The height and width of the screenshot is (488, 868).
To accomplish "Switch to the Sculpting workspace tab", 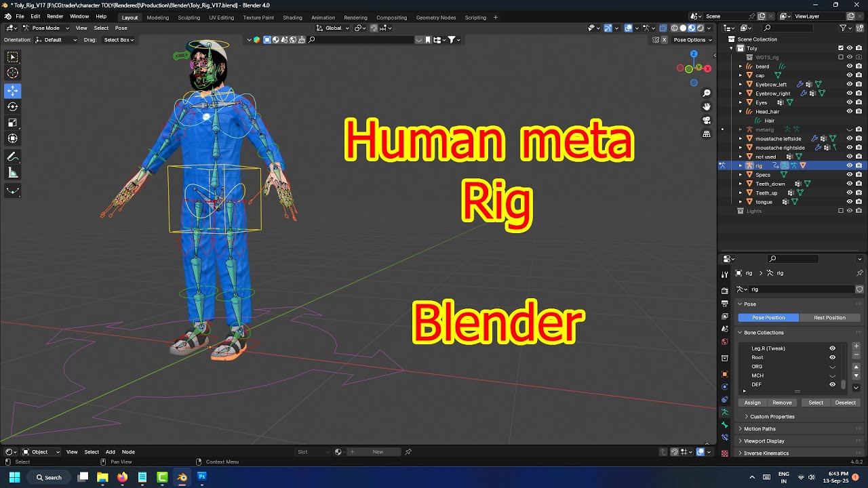I will coord(189,18).
